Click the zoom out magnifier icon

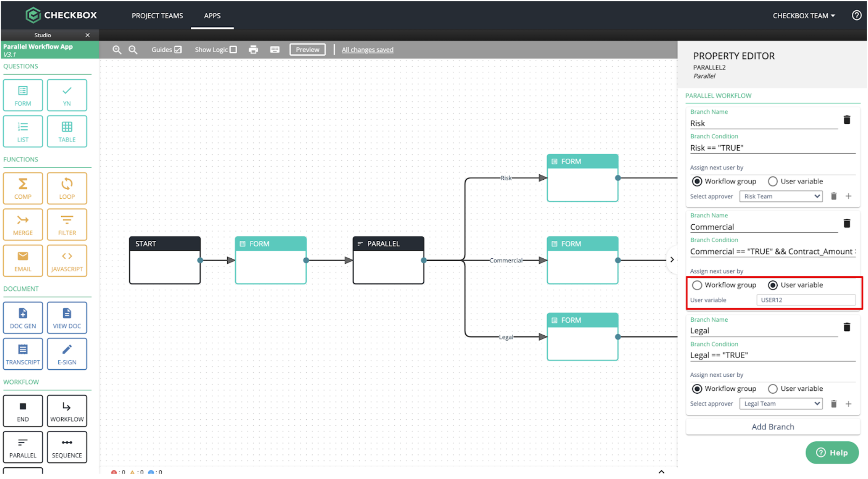tap(133, 50)
